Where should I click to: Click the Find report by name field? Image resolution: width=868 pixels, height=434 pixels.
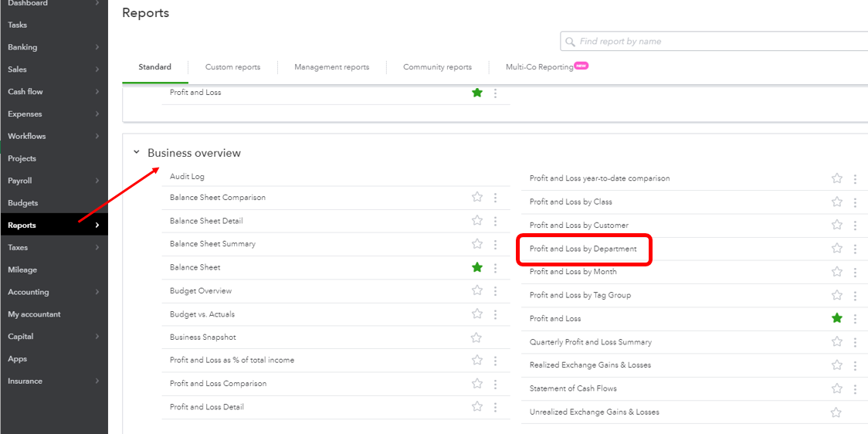click(x=714, y=42)
